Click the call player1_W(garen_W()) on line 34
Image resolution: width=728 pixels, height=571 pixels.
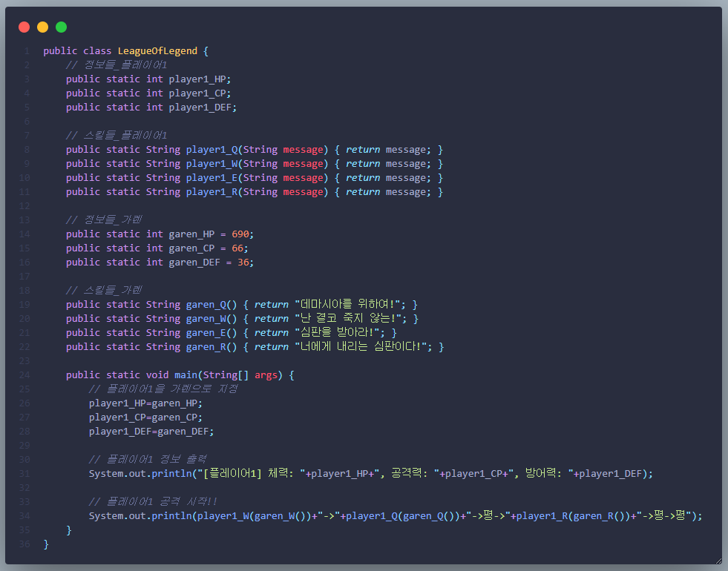(x=255, y=516)
